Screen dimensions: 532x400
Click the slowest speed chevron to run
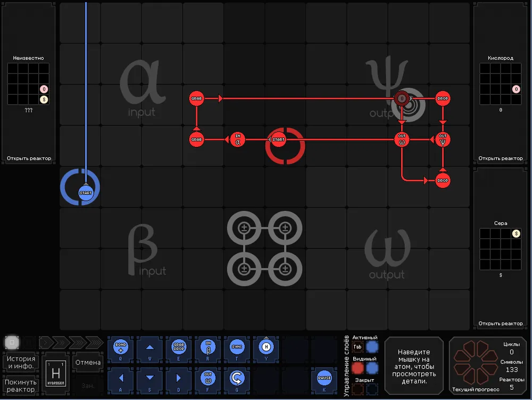tap(45, 343)
